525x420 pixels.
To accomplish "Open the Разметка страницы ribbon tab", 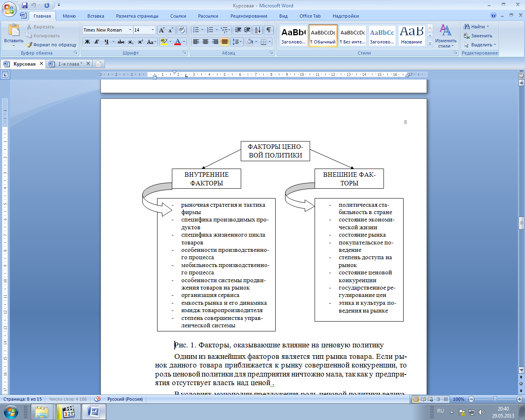I will [x=137, y=16].
